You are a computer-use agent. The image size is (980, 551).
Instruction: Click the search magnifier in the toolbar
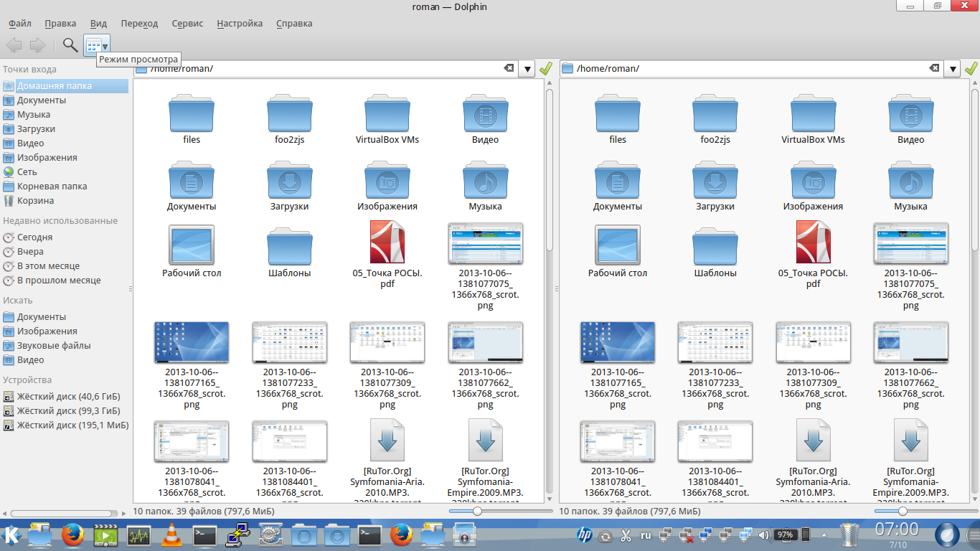pyautogui.click(x=70, y=45)
